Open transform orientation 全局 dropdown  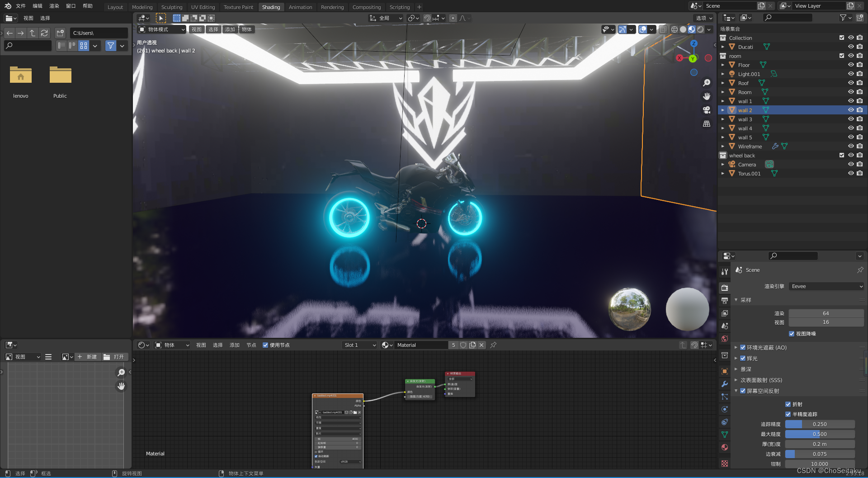386,18
